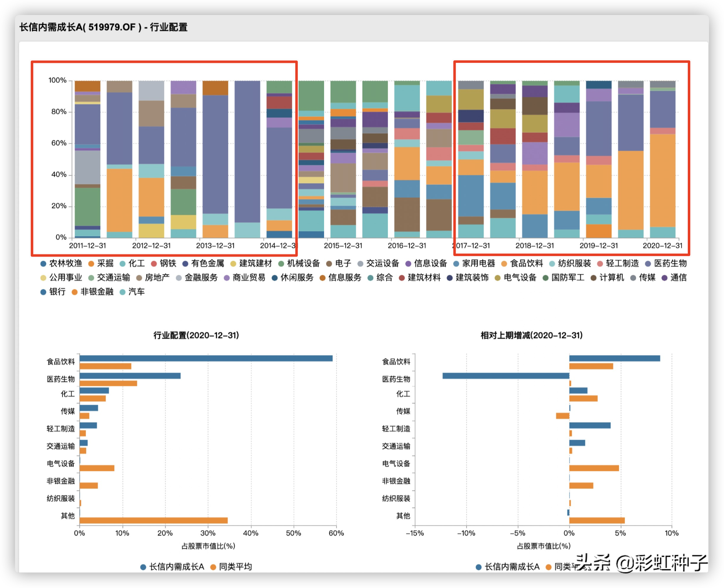Image resolution: width=724 pixels, height=588 pixels.
Task: Click orange 其他 bar in 相对上期增减 chart
Action: click(x=597, y=521)
